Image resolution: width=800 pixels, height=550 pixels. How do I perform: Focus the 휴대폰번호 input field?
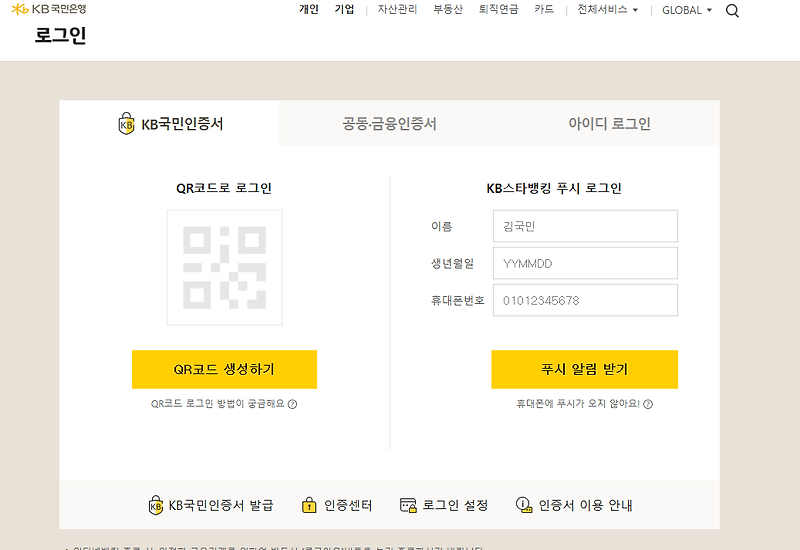(x=585, y=301)
